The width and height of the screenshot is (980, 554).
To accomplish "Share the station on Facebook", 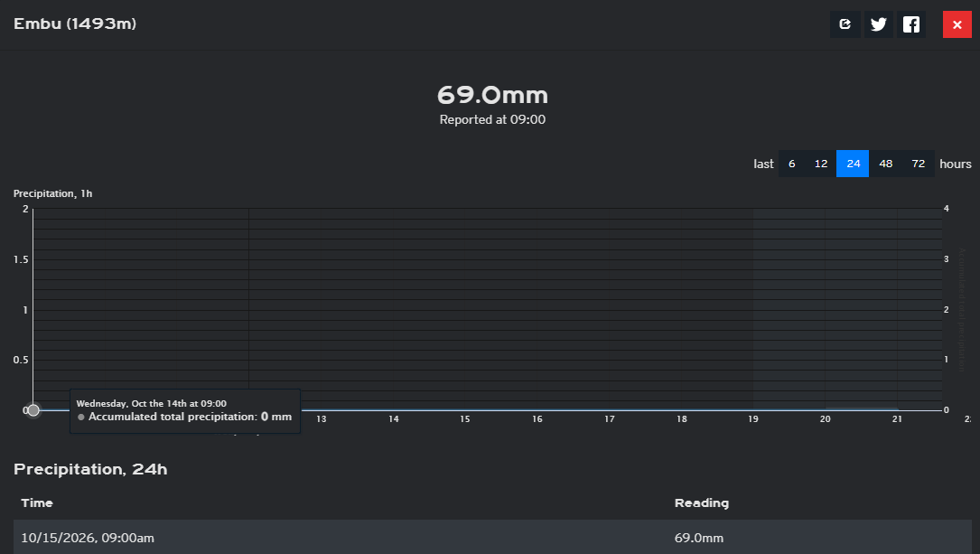I will click(911, 24).
